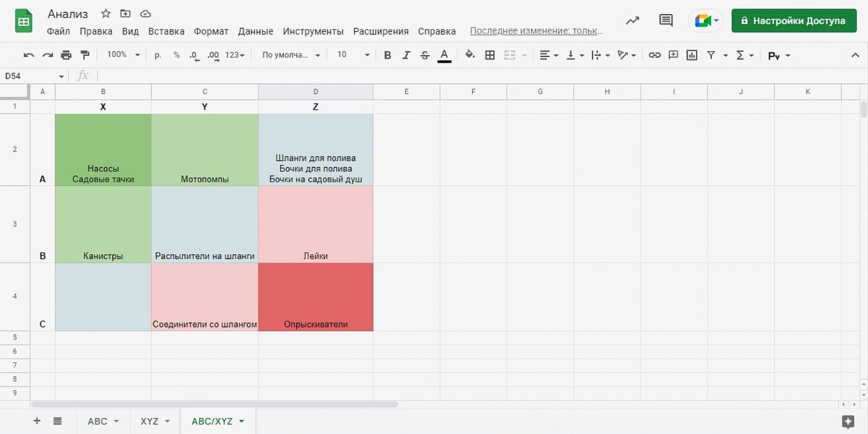Screen dimensions: 868x434
Task: Toggle bold formatting
Action: pyautogui.click(x=387, y=55)
